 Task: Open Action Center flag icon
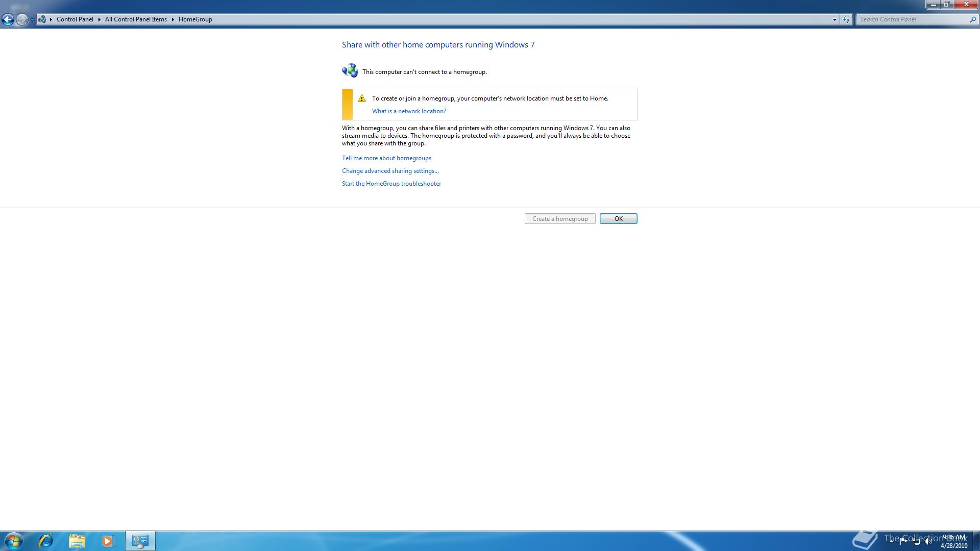point(904,541)
